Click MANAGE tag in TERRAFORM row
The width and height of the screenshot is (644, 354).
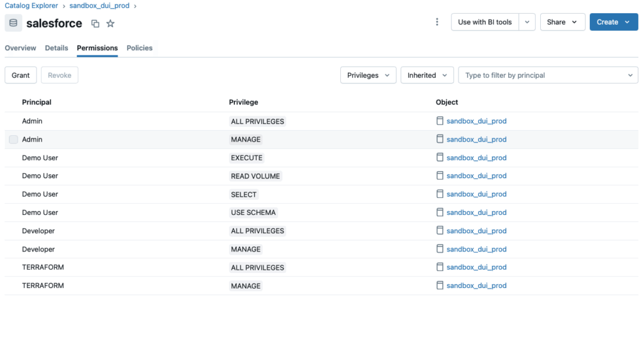click(x=246, y=286)
